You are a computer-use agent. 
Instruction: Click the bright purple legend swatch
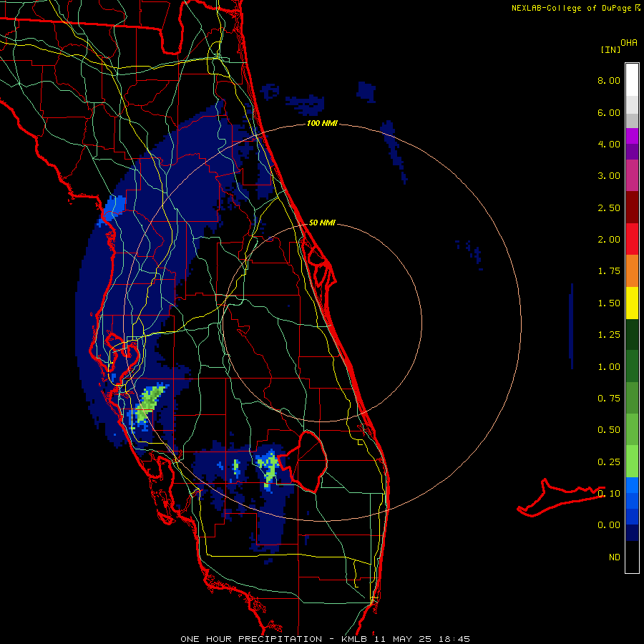coord(632,136)
